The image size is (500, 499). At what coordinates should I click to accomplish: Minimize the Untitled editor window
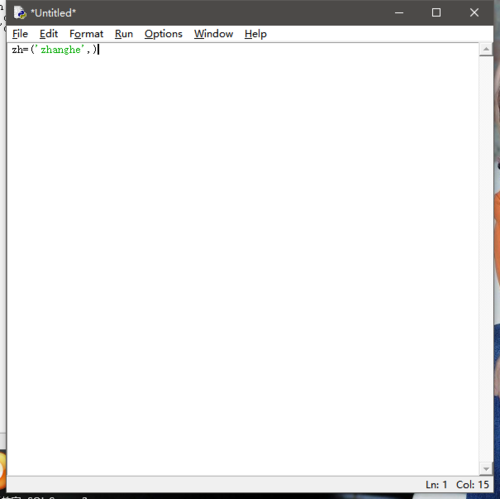tap(399, 13)
